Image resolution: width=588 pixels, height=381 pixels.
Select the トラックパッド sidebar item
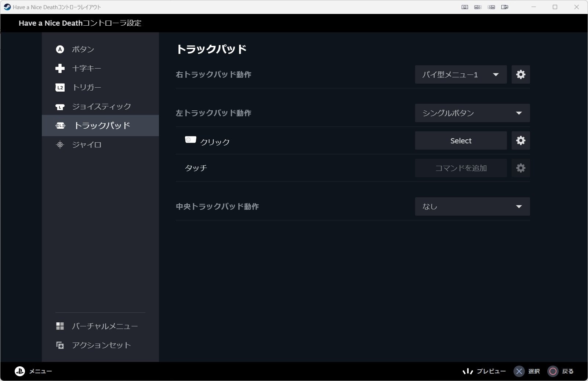(100, 125)
